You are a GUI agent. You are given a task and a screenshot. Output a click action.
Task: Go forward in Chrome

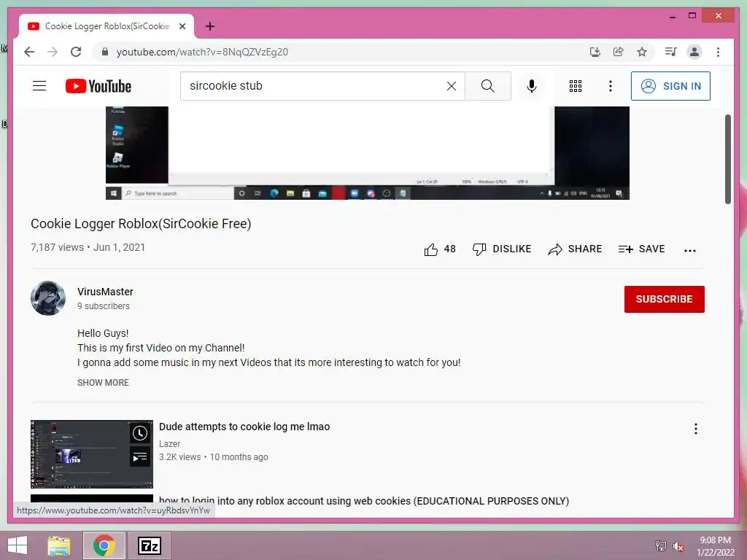point(53,52)
